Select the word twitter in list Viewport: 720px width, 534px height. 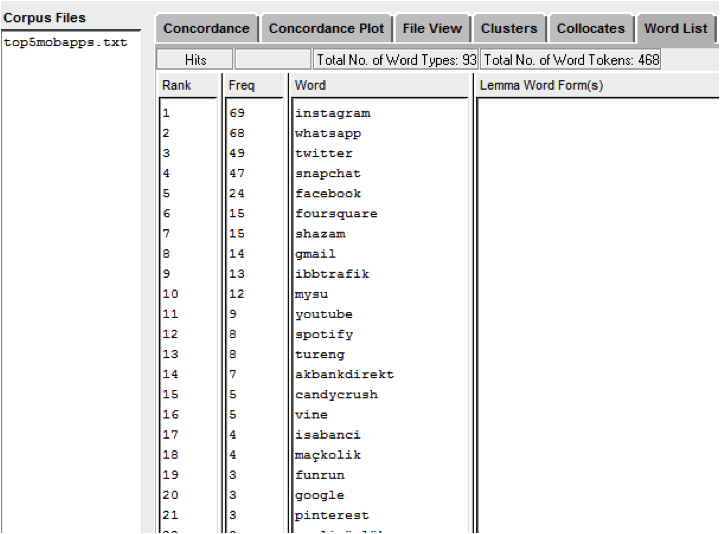pyautogui.click(x=324, y=154)
